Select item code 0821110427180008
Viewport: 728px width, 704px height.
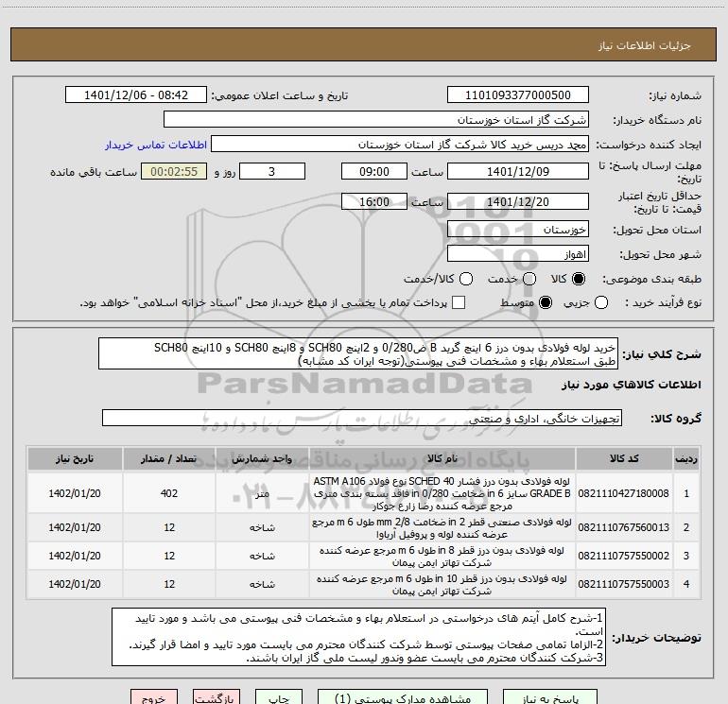point(624,493)
